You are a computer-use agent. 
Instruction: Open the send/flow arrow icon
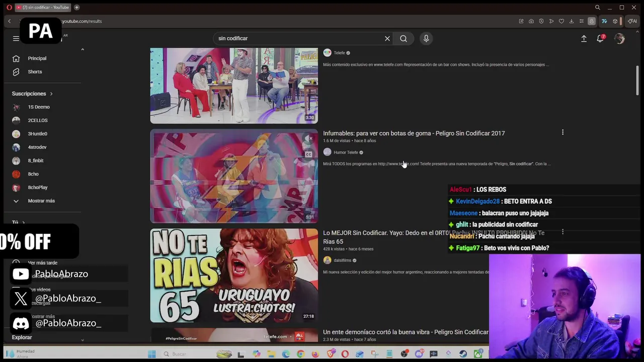tap(551, 21)
